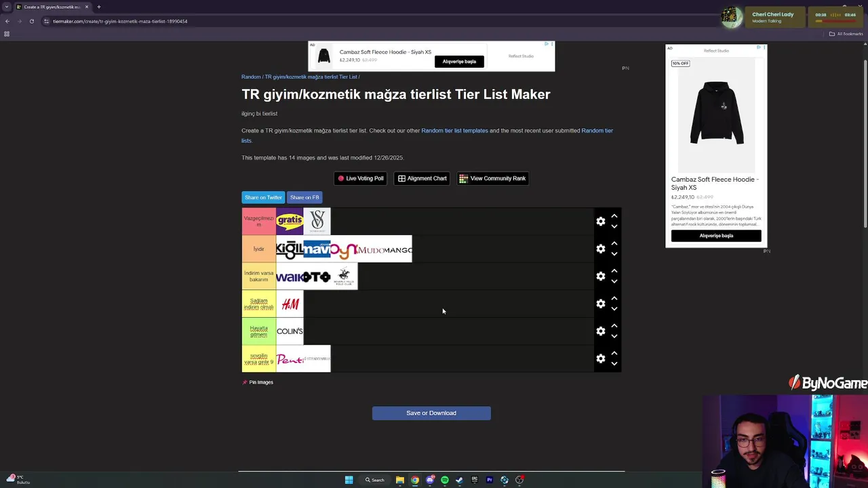Click Share on FB button

pos(304,197)
